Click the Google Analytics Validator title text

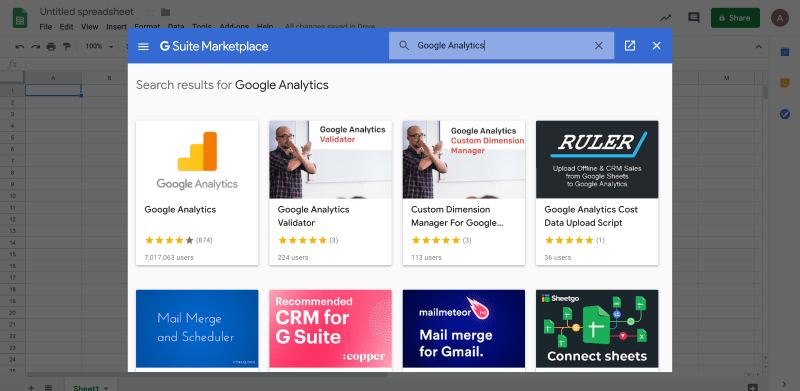[x=313, y=216]
